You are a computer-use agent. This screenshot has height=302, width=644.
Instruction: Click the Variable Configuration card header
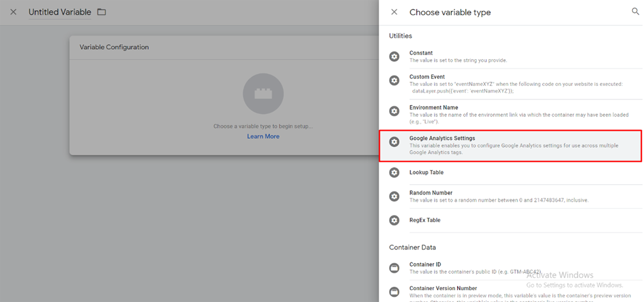pos(225,47)
